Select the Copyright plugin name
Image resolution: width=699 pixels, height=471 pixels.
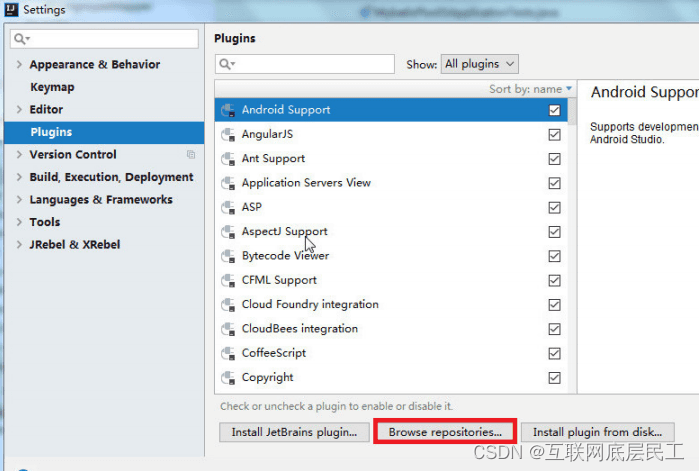point(267,377)
